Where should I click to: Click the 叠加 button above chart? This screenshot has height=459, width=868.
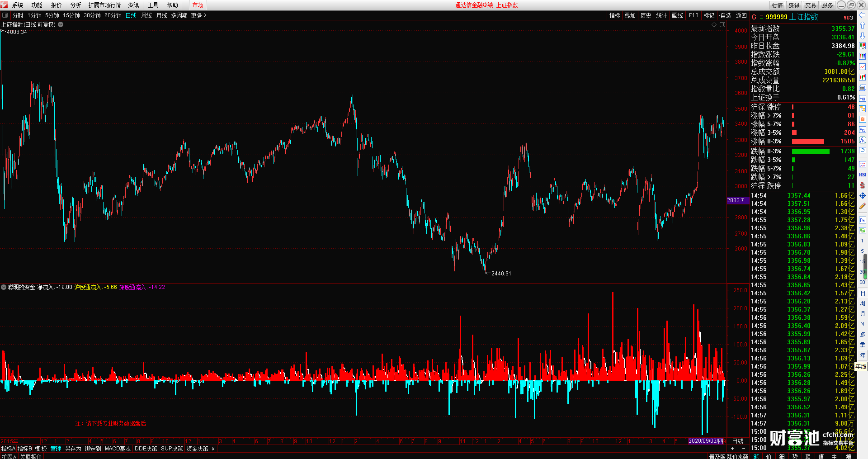click(x=630, y=15)
